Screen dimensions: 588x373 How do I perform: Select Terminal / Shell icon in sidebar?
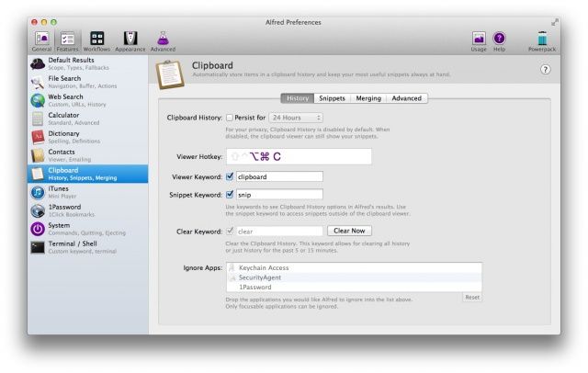tap(38, 247)
